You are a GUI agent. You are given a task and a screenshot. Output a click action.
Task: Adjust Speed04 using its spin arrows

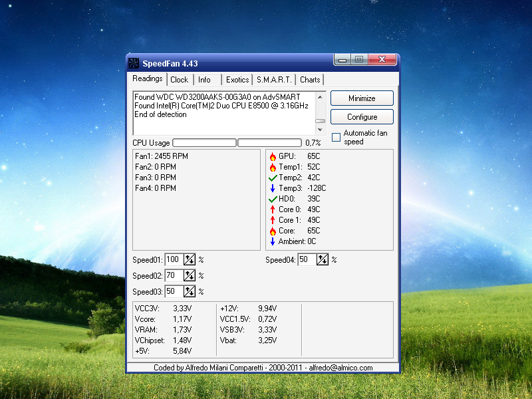[x=323, y=260]
